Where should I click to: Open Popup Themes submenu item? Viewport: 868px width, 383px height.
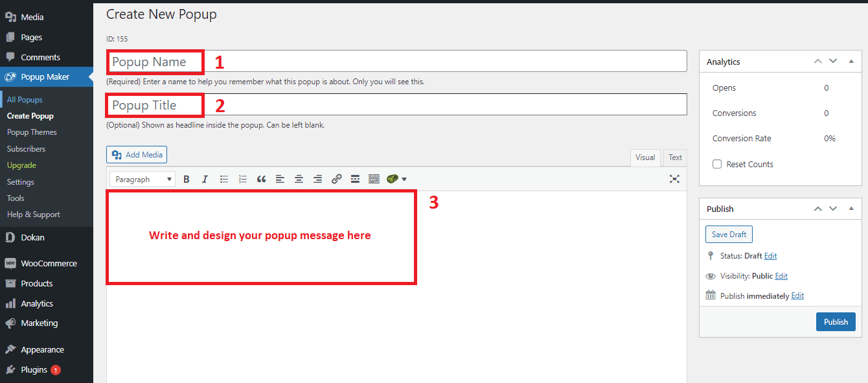click(32, 132)
